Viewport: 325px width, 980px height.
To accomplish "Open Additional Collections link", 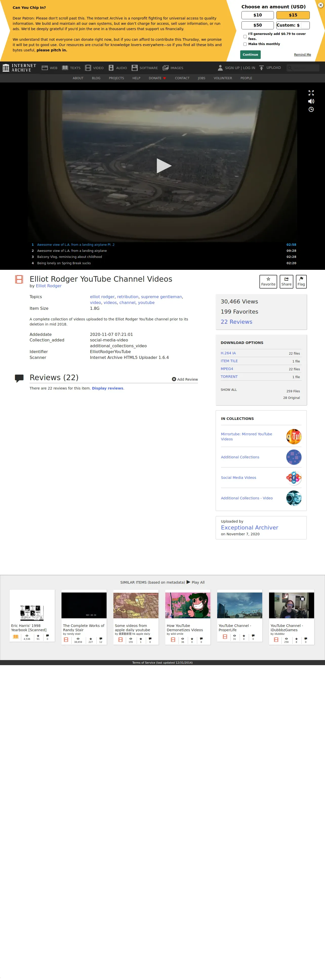I will pos(240,457).
